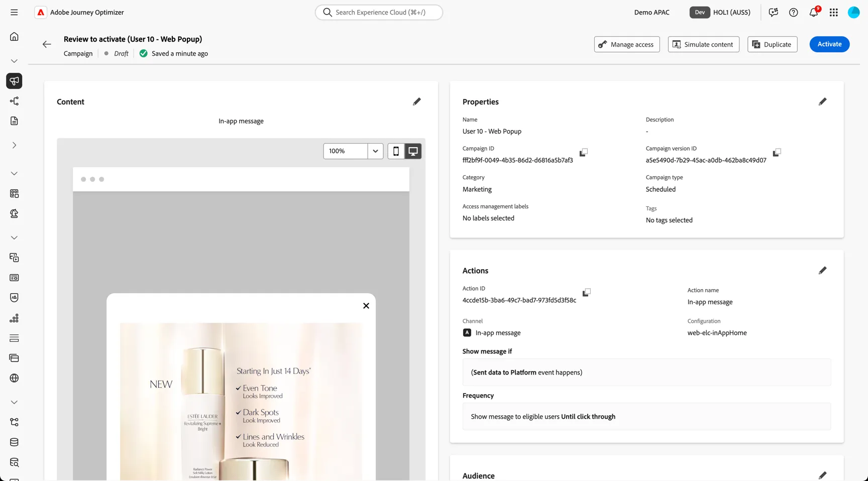868x481 pixels.
Task: Copy the Campaign ID value
Action: coord(583,152)
